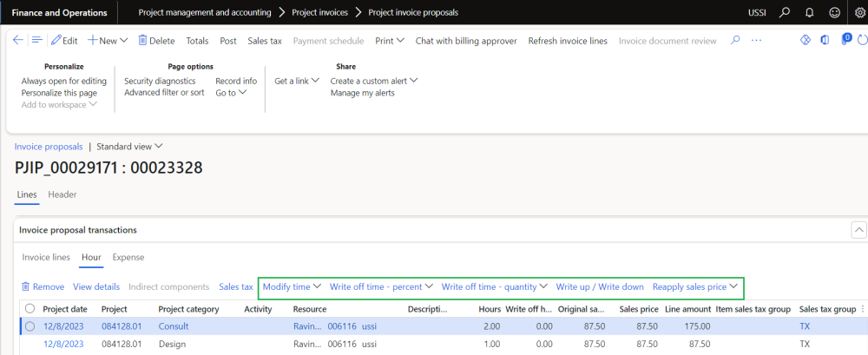
Task: Click the notifications bell icon
Action: pos(809,13)
